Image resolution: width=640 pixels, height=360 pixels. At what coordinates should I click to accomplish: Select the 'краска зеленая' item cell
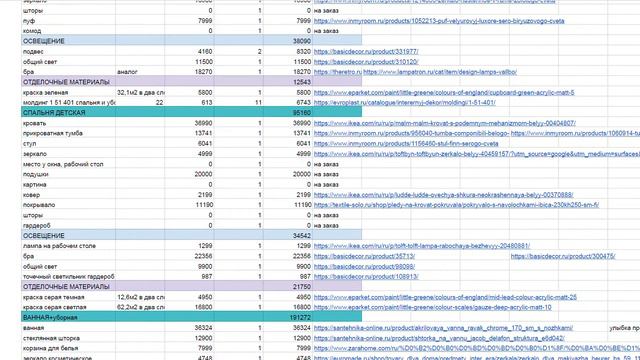pos(68,93)
